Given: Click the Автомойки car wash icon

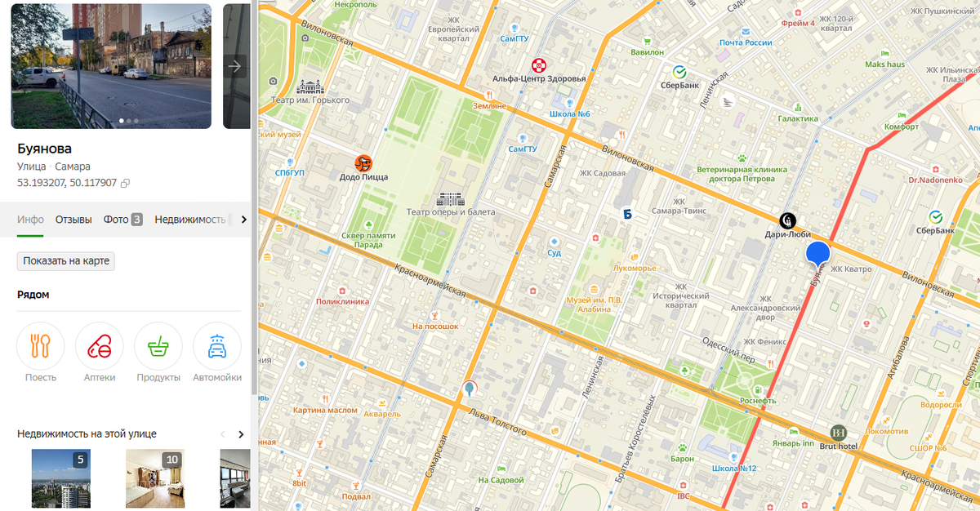Looking at the screenshot, I should pyautogui.click(x=217, y=346).
